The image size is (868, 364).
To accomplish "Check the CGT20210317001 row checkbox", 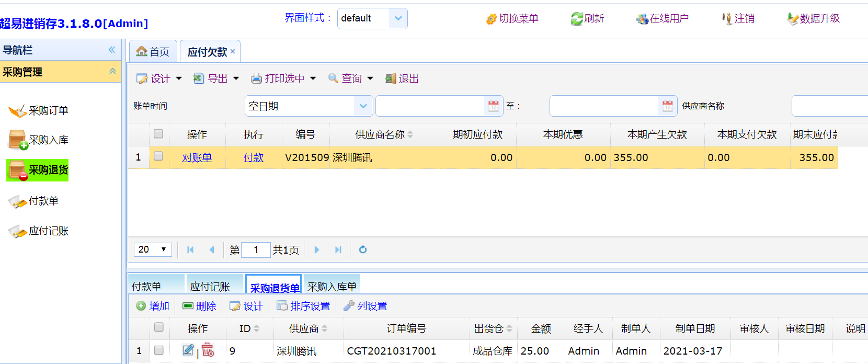I will click(x=159, y=350).
